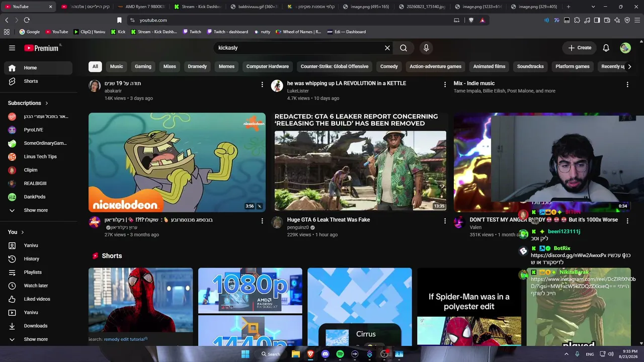The width and height of the screenshot is (644, 362).
Task: Open Brave Shields for youtube.com
Action: 471,20
